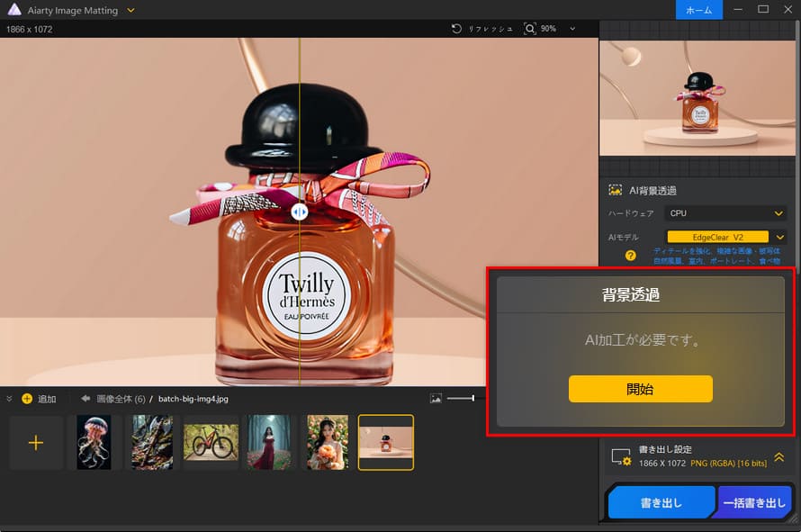Select the perfume bottle thumbnail
Image resolution: width=801 pixels, height=532 pixels.
(x=386, y=443)
